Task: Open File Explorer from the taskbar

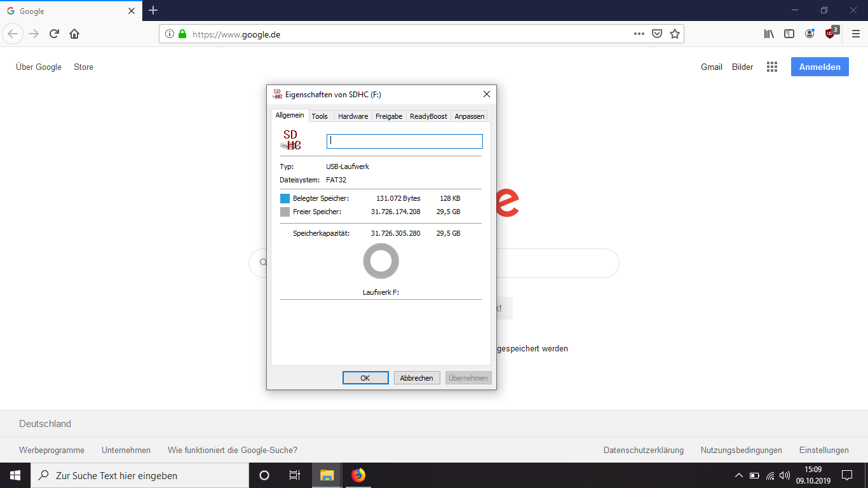Action: point(326,475)
